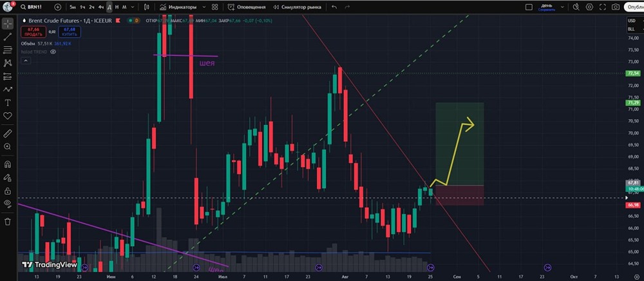Open the heart icons tool
This screenshot has width=644, height=281.
point(7,116)
